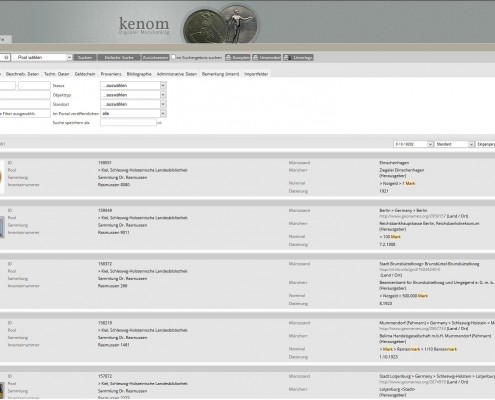This screenshot has width=495, height=400.
Task: Click thumbnail of record 157872
Action: [2, 390]
